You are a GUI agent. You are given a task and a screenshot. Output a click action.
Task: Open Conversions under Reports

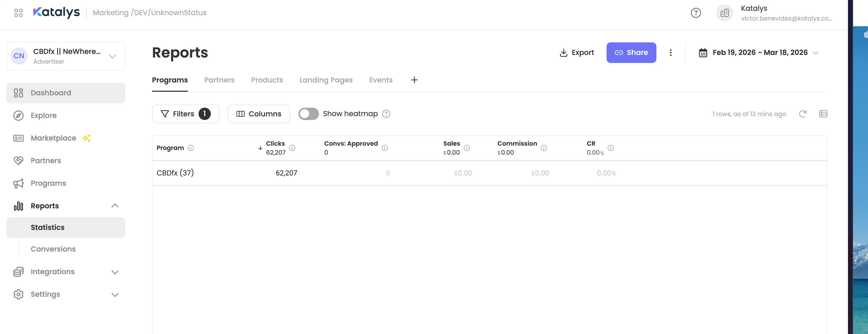click(66, 249)
